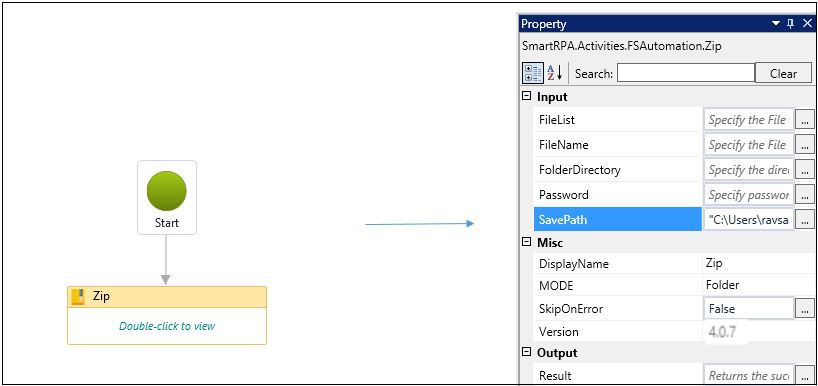Open expression editor for FileList

[x=804, y=119]
